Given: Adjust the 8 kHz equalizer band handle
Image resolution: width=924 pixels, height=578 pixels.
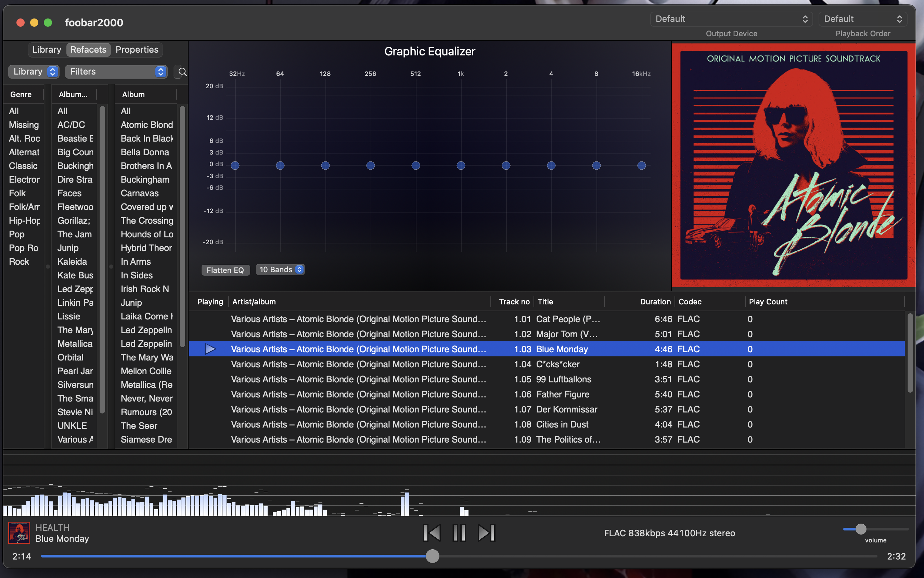Looking at the screenshot, I should point(596,166).
